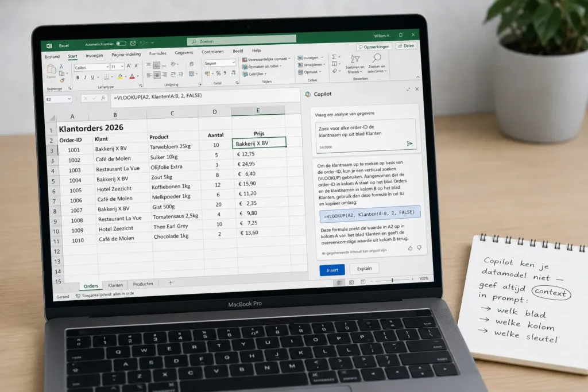
Task: Switch to the Pagina-indeling tab
Action: pos(126,55)
